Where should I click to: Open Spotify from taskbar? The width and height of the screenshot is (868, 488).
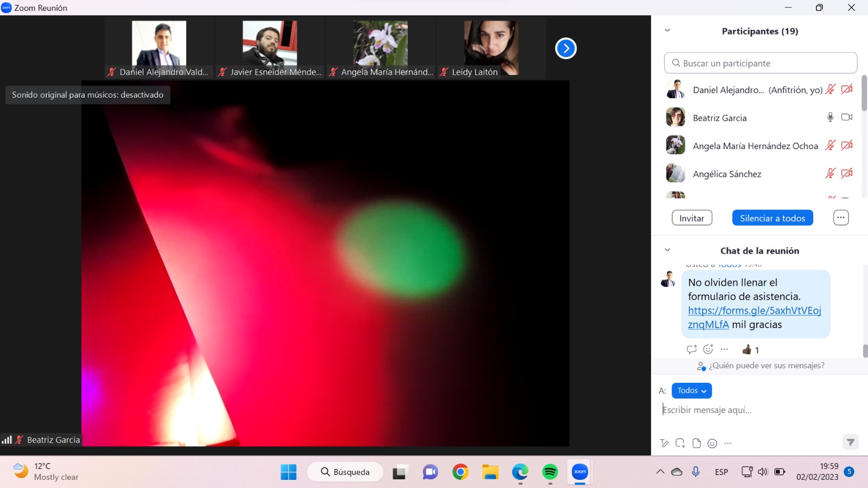click(550, 472)
